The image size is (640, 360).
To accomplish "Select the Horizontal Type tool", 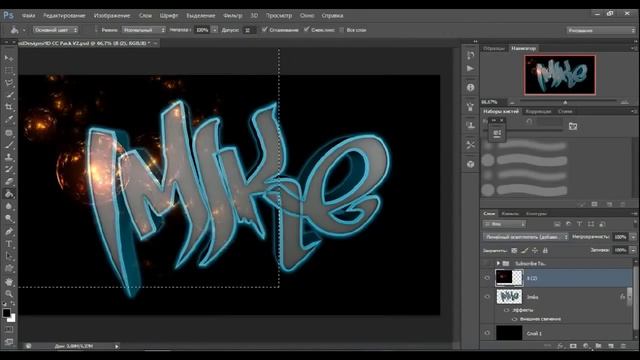I will 9,244.
